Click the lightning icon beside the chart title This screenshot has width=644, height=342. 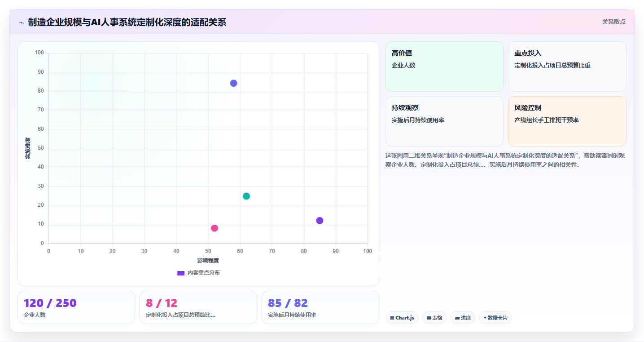tap(21, 22)
